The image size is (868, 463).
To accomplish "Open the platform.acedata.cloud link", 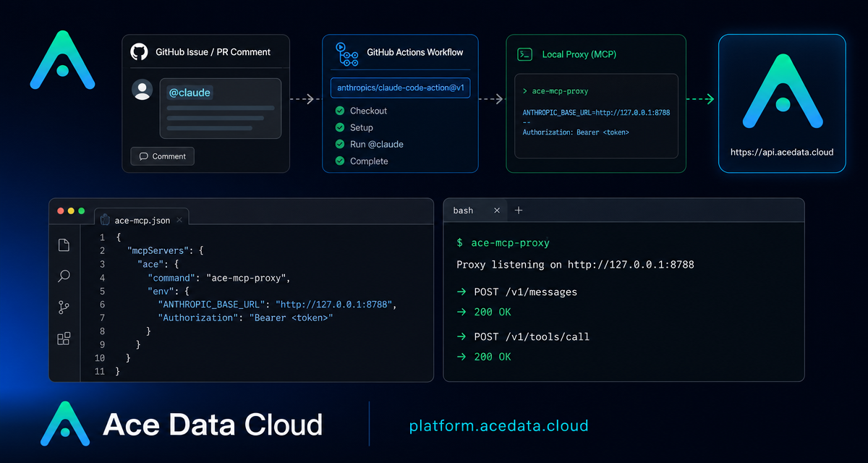I will pos(499,425).
